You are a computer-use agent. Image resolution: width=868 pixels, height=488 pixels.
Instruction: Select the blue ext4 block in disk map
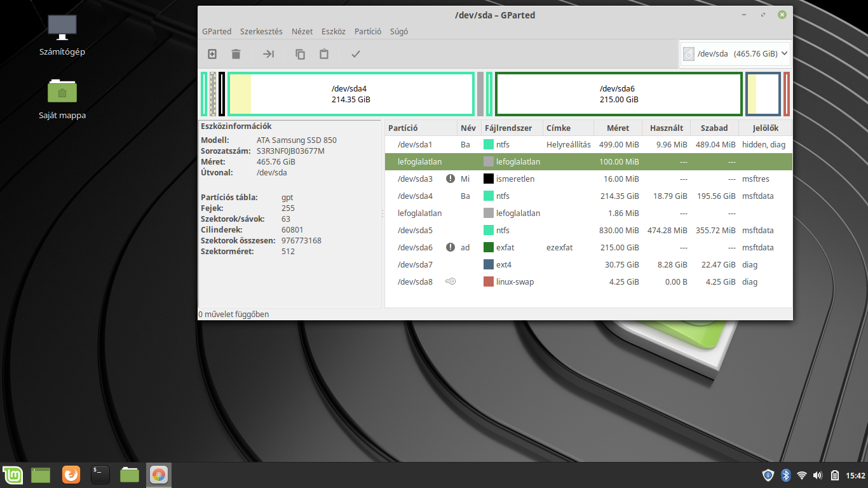click(763, 94)
